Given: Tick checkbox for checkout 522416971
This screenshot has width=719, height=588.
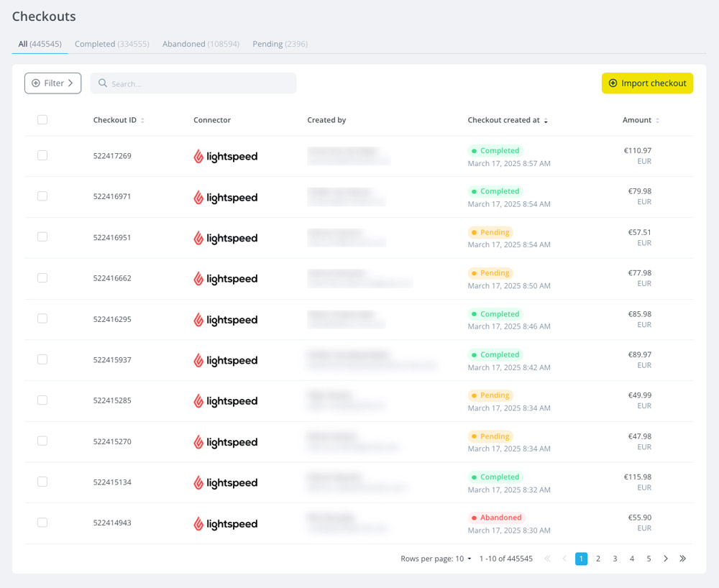Looking at the screenshot, I should tap(42, 196).
